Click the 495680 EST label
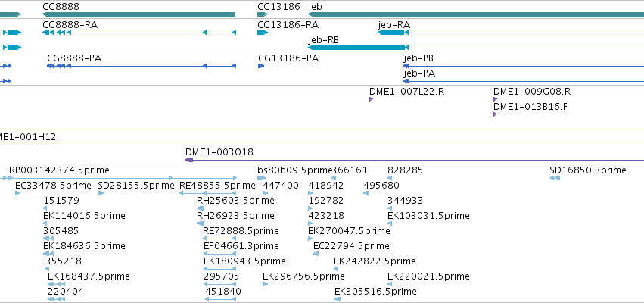Screen dimensions: 644x303 click(x=381, y=186)
